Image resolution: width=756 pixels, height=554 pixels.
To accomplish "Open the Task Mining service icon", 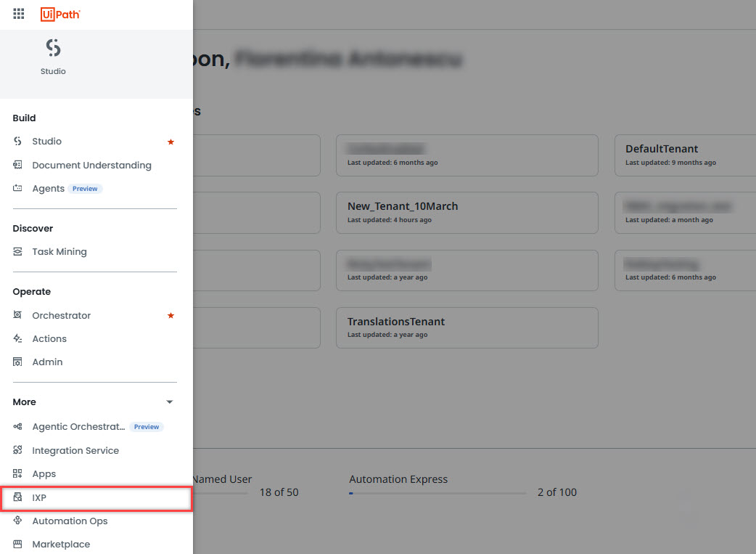I will pyautogui.click(x=17, y=251).
